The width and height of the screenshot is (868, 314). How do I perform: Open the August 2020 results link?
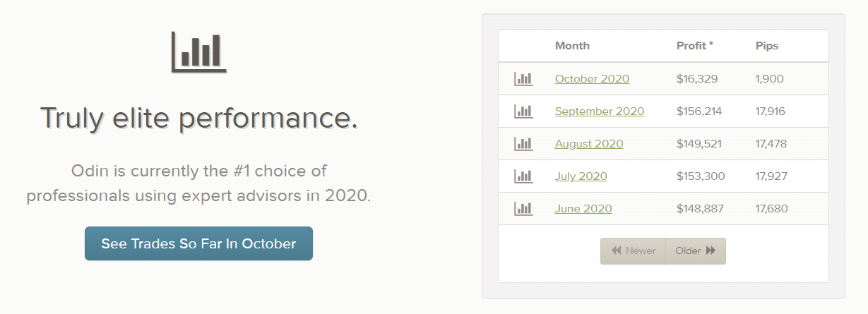click(x=589, y=144)
